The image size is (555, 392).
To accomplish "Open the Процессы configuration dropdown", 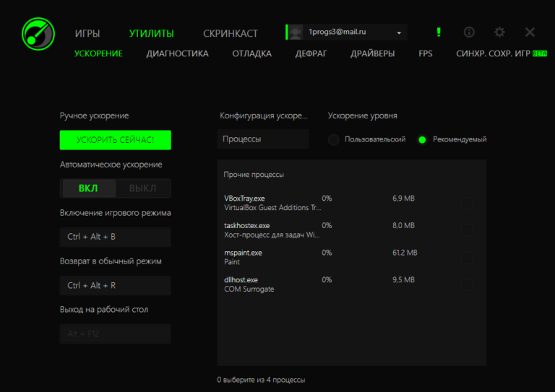I will [x=263, y=139].
